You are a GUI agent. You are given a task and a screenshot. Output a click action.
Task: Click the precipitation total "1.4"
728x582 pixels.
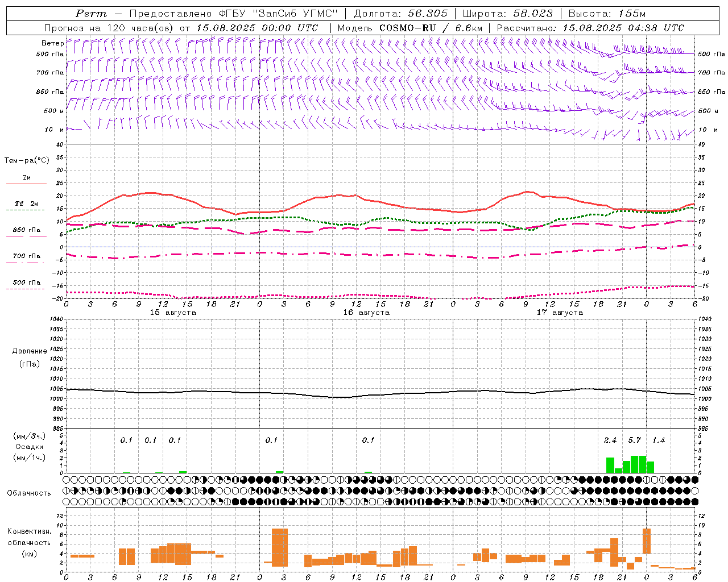pos(658,440)
